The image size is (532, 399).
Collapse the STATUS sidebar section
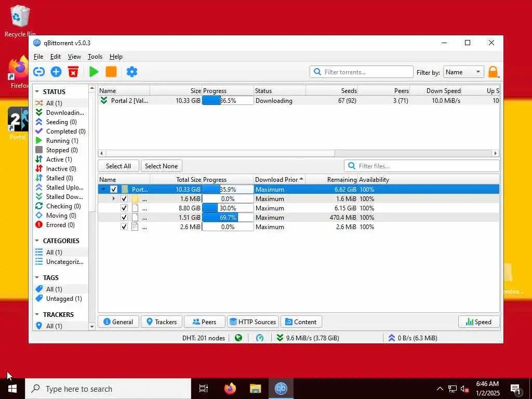tap(37, 91)
